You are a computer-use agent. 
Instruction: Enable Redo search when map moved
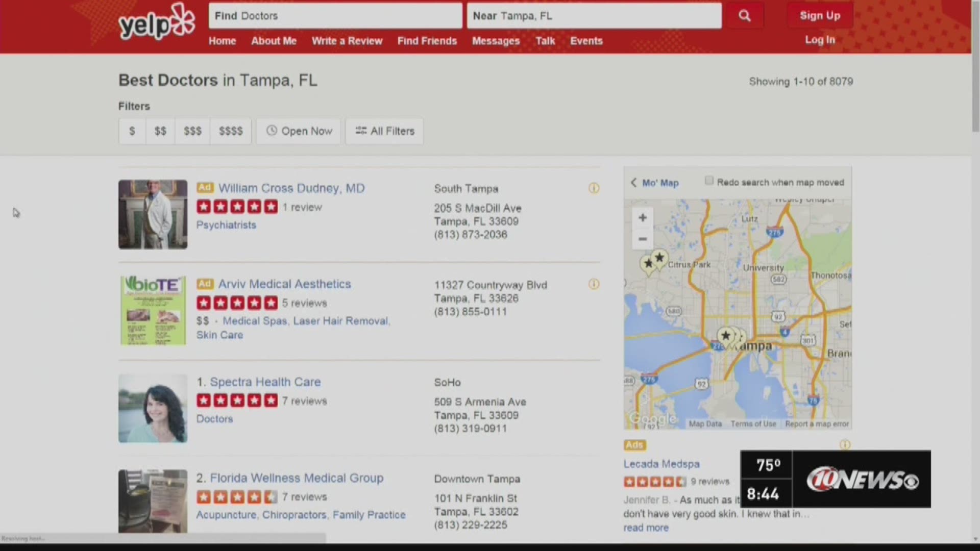(709, 181)
